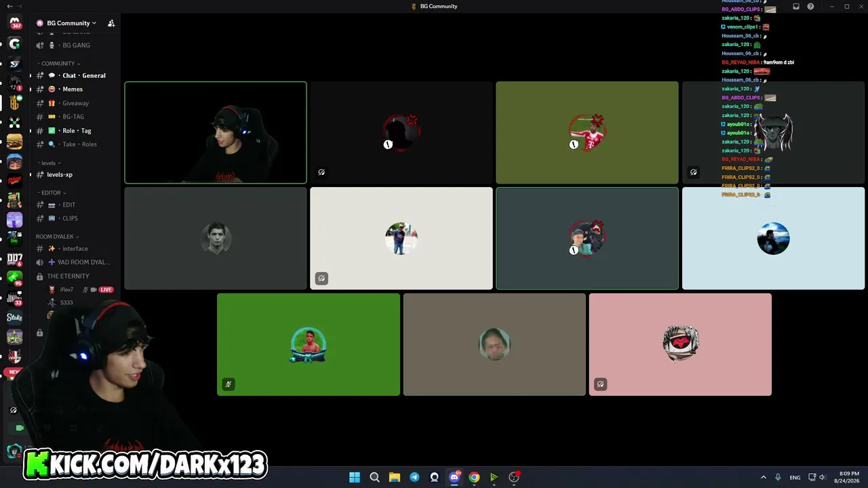
Task: Select the BG Community server icon
Action: (x=15, y=102)
